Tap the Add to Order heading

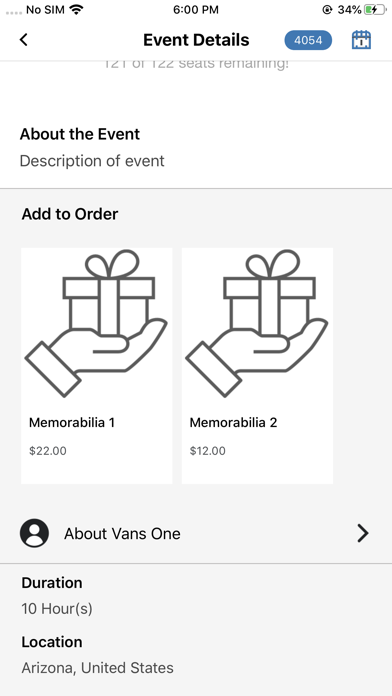click(x=70, y=214)
